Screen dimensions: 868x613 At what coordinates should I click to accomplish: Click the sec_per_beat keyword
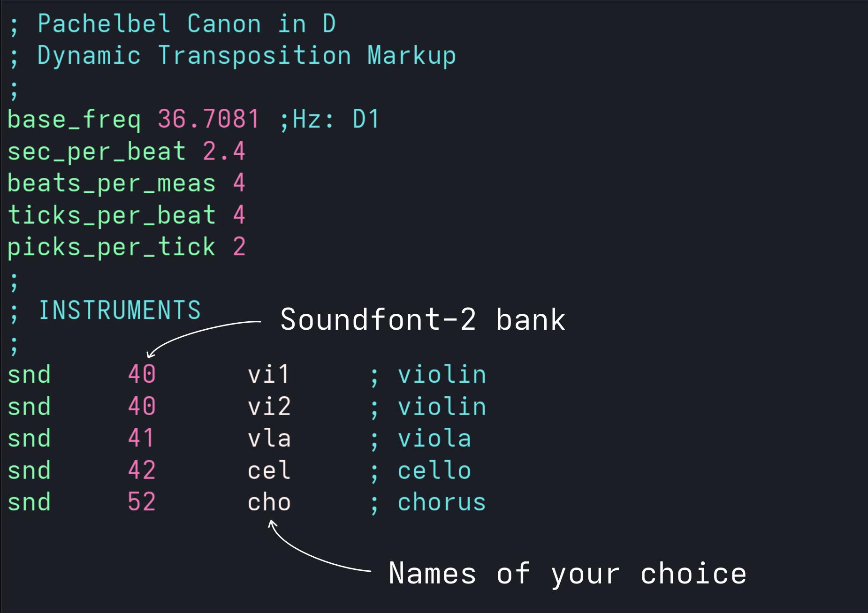pyautogui.click(x=96, y=151)
